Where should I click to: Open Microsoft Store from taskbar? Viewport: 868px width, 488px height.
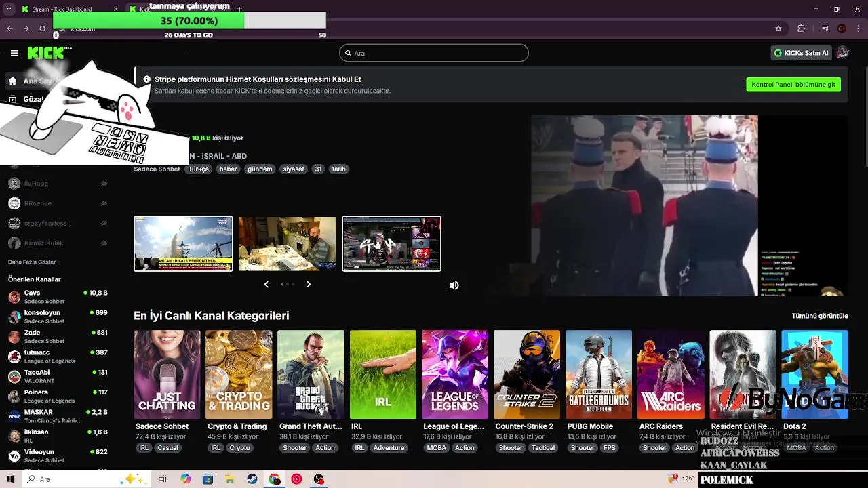pyautogui.click(x=208, y=479)
